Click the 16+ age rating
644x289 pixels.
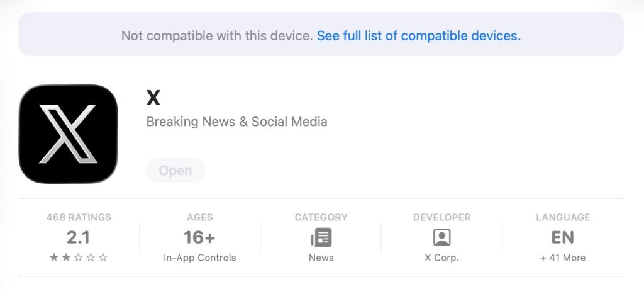coord(200,237)
